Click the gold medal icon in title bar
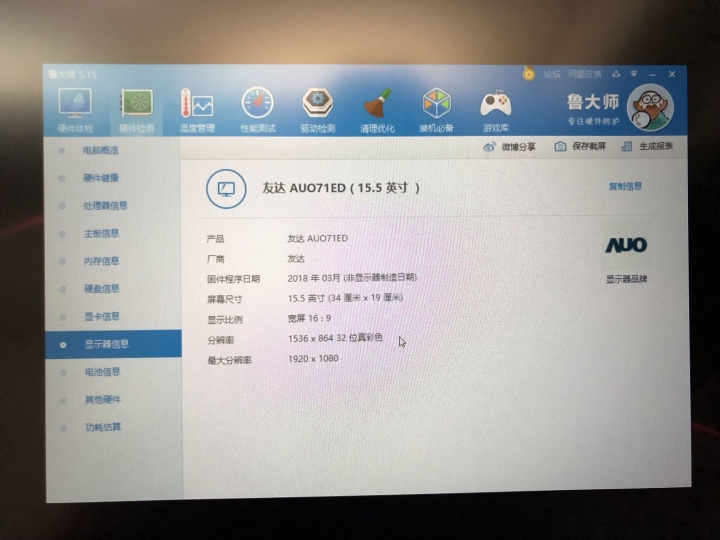 tap(529, 73)
